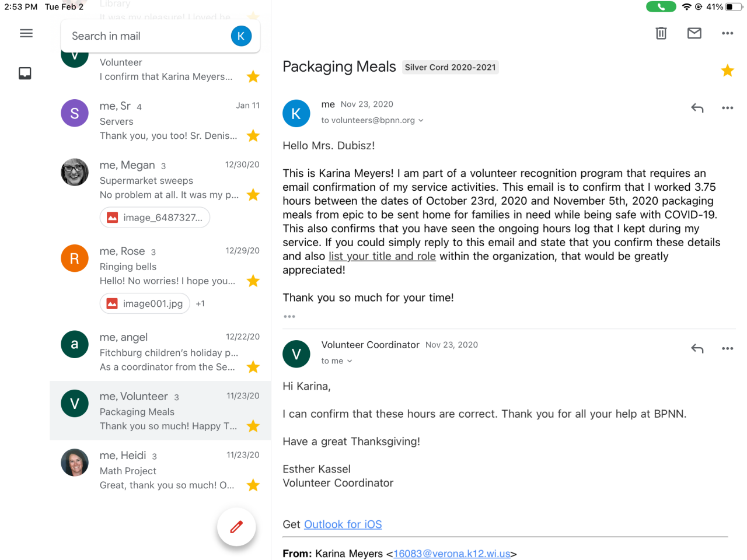This screenshot has height=560, width=747.
Task: Tap the Search in mail field
Action: pyautogui.click(x=146, y=36)
